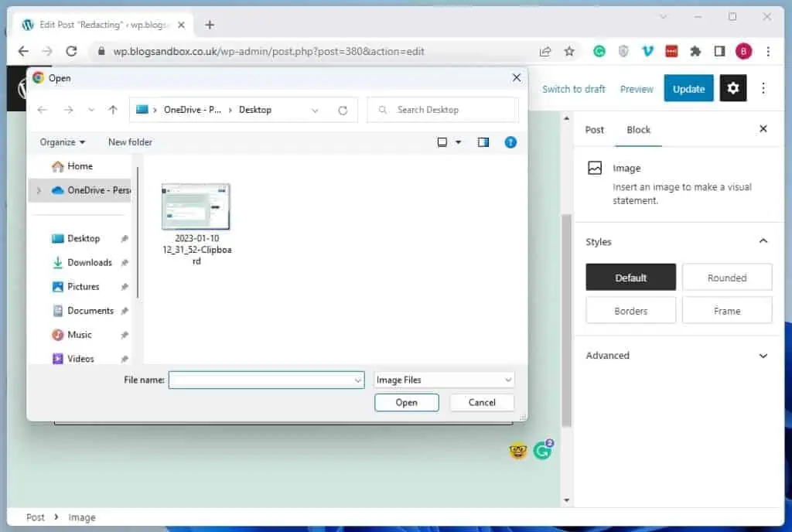Click the Update button
This screenshot has height=532, width=792.
click(688, 89)
